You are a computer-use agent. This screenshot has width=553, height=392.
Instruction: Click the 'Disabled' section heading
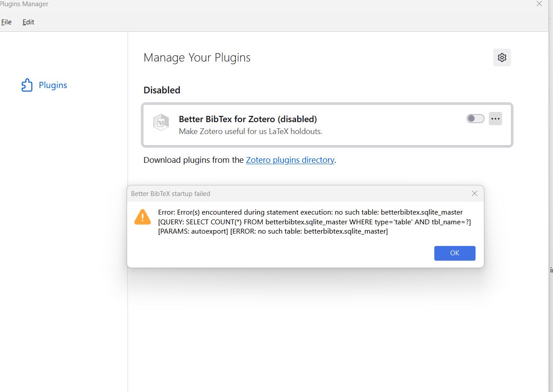point(162,90)
